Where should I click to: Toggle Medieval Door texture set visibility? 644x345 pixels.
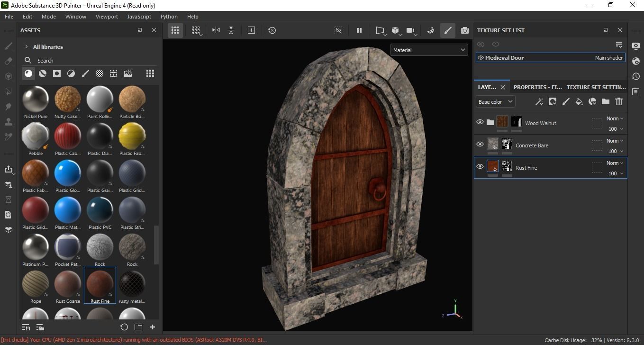pos(481,58)
